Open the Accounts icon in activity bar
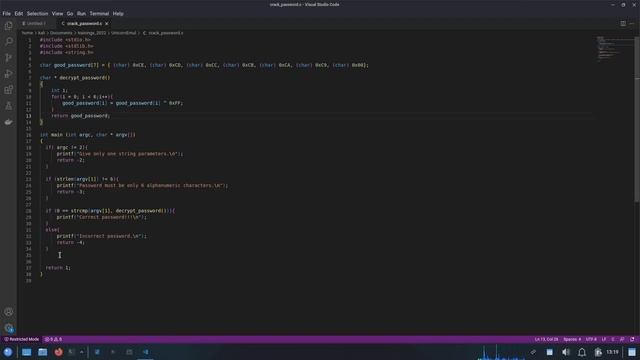Image resolution: width=640 pixels, height=360 pixels. [x=8, y=312]
